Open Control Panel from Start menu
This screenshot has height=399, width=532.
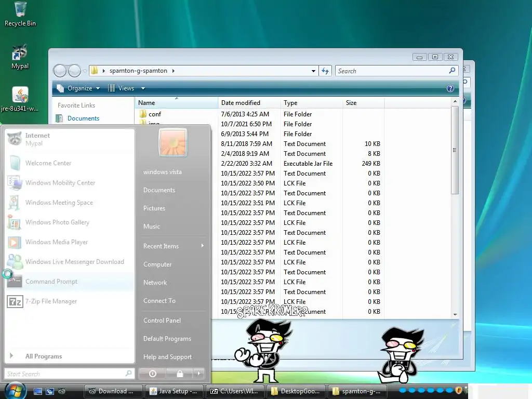(x=162, y=320)
